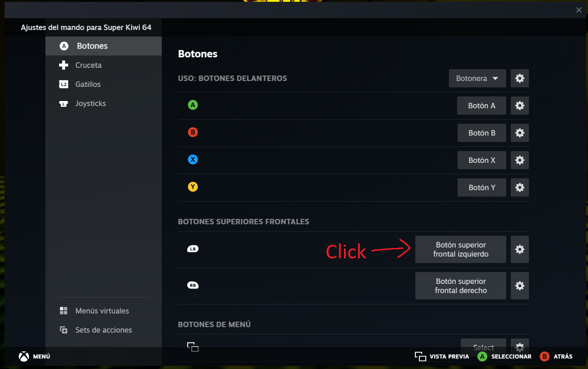Open Menús virtuales grid icon
588x369 pixels.
click(x=63, y=310)
